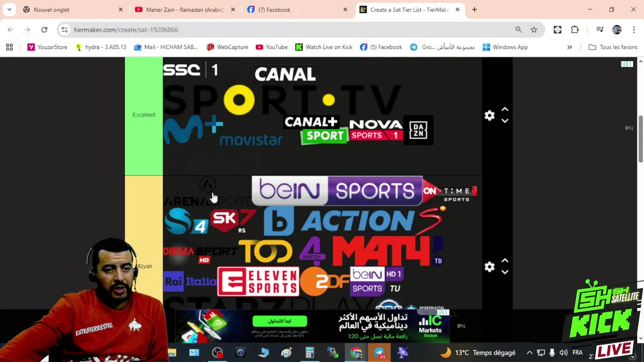Open settings gear for Excellent tier row
Screen dimensions: 644x362
(490, 116)
